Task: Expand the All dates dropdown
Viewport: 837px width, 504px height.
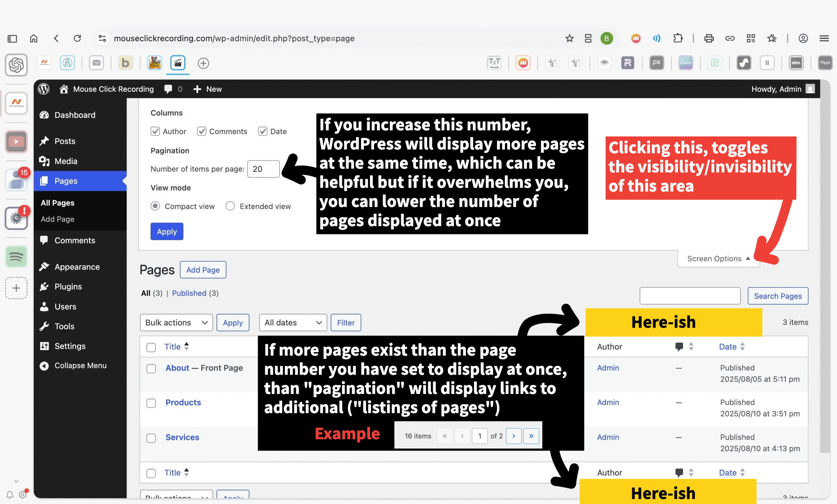Action: coord(293,322)
